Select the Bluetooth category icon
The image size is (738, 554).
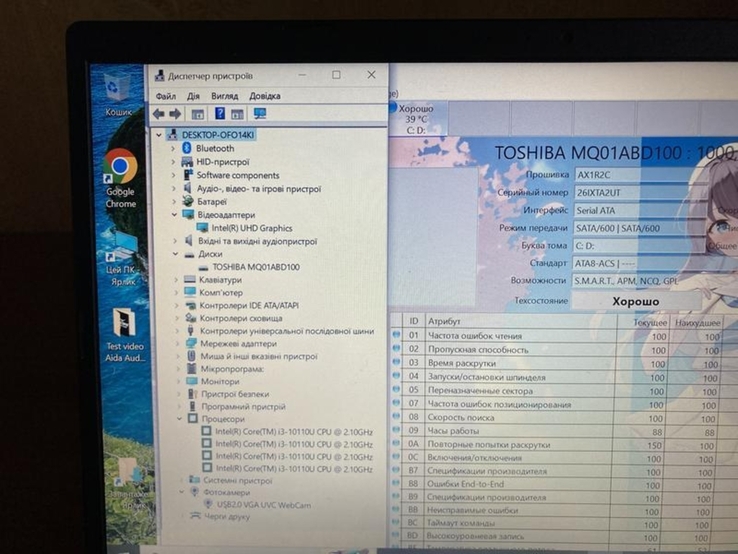(186, 148)
